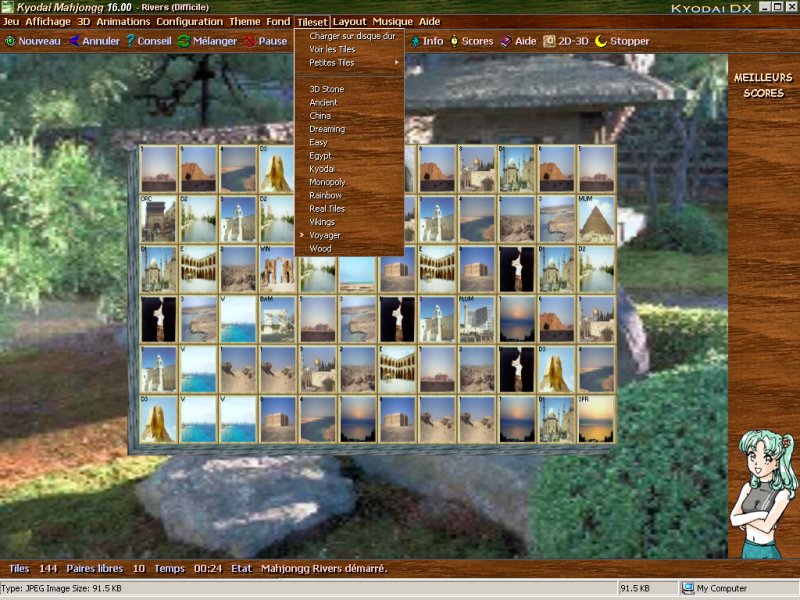This screenshot has width=800, height=600.
Task: Click the Mélanger button label
Action: [x=215, y=41]
